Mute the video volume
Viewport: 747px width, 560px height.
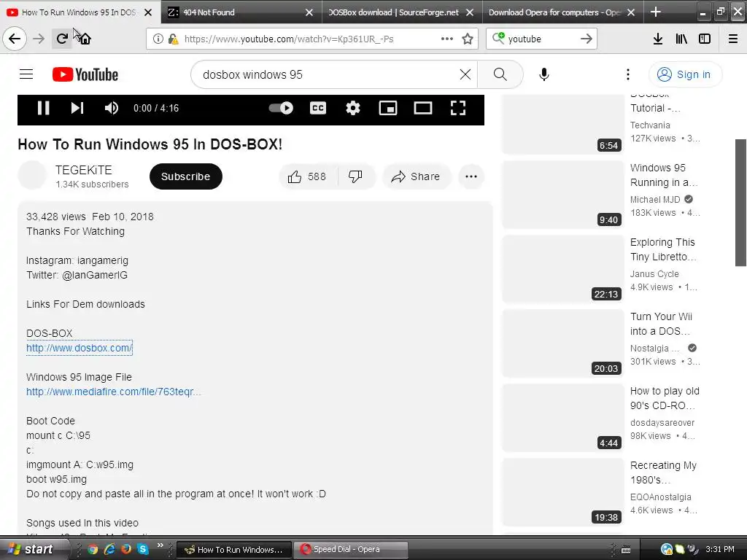pos(112,108)
